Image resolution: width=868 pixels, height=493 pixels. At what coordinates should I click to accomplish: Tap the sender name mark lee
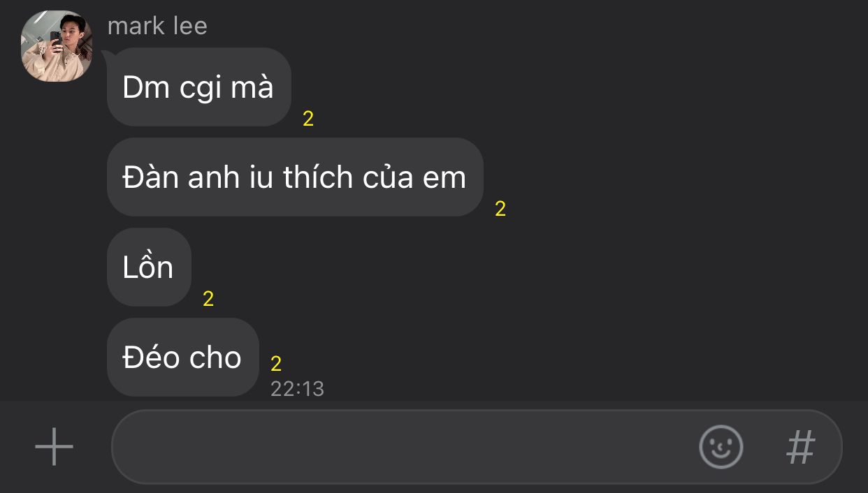click(157, 27)
